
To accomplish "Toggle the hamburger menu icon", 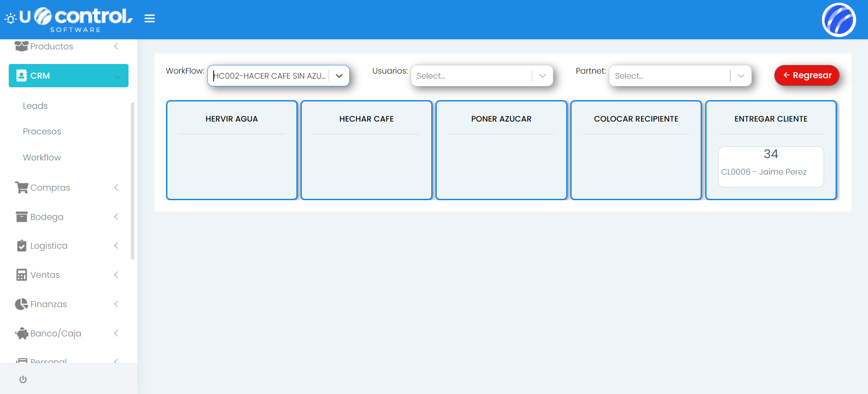I will pyautogui.click(x=150, y=18).
